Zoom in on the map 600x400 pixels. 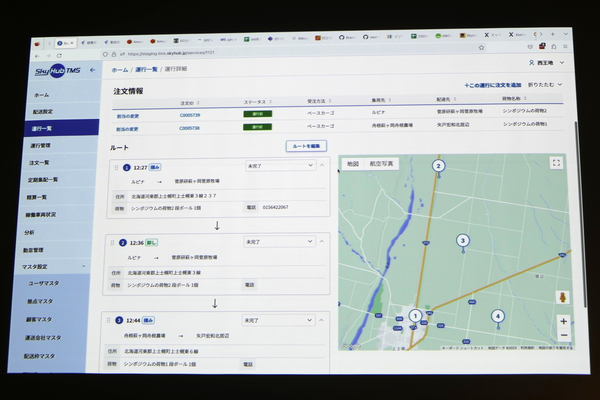click(564, 321)
